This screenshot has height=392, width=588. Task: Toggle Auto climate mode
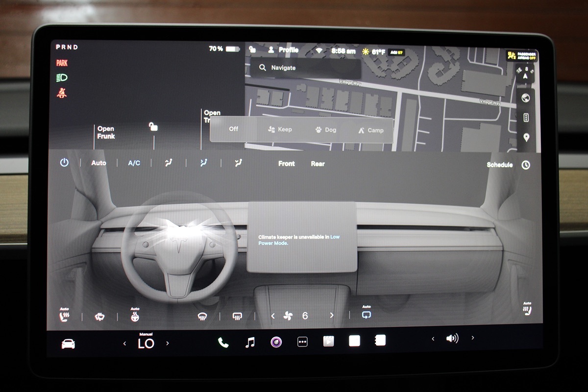pos(98,163)
